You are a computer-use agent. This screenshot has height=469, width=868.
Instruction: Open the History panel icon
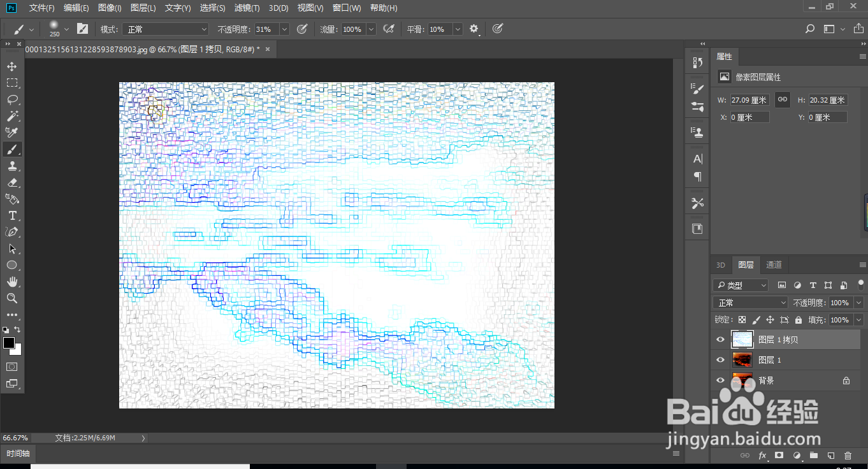698,62
